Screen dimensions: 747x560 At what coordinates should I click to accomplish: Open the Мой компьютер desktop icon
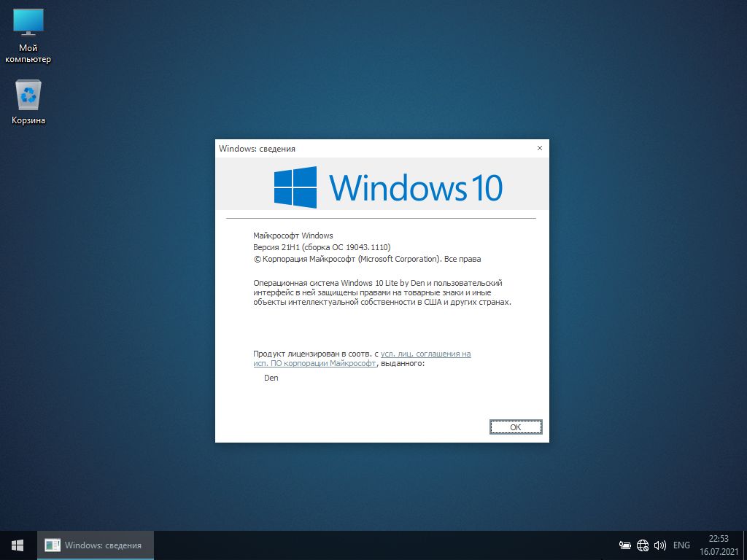tap(28, 36)
